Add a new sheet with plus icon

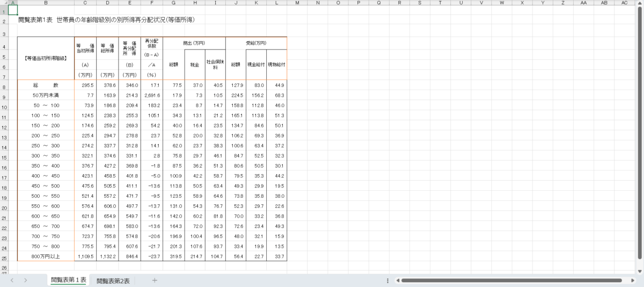pos(155,281)
